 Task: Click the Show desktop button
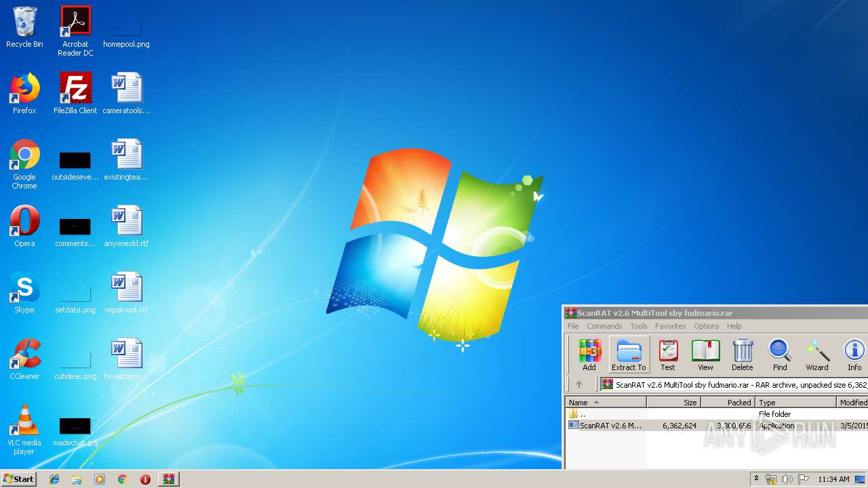tap(861, 479)
